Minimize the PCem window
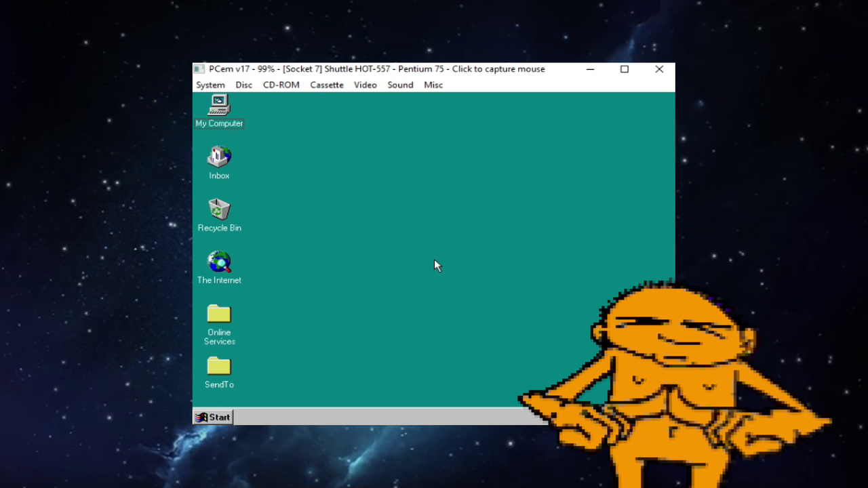Image resolution: width=868 pixels, height=488 pixels. (x=590, y=69)
